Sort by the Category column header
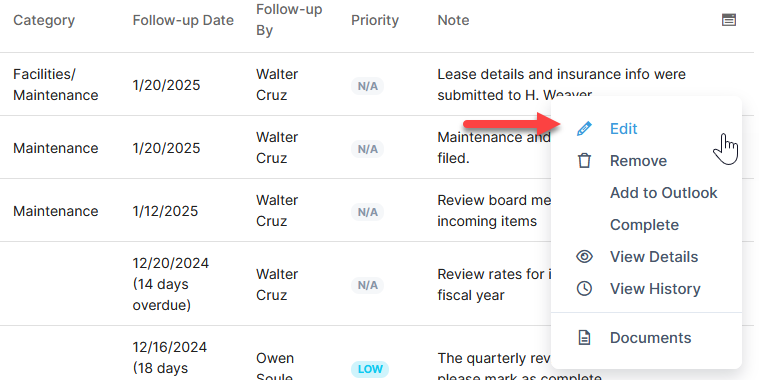 coord(44,20)
